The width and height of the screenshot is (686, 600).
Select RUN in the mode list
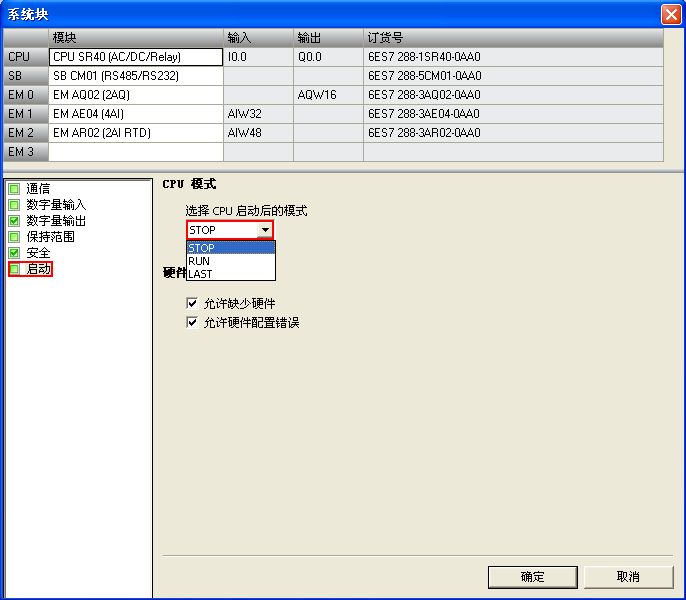(x=231, y=261)
